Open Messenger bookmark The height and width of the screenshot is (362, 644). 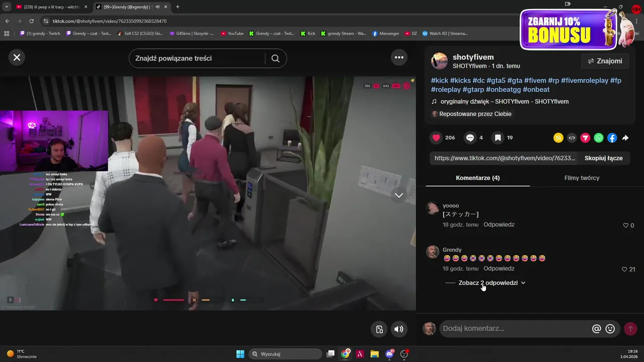click(385, 34)
